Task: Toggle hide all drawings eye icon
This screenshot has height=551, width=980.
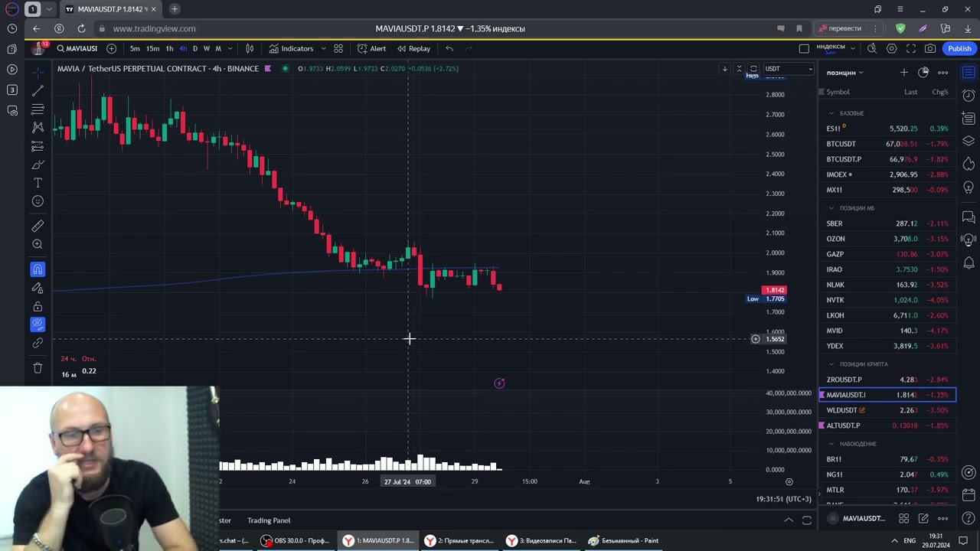Action: (x=38, y=324)
